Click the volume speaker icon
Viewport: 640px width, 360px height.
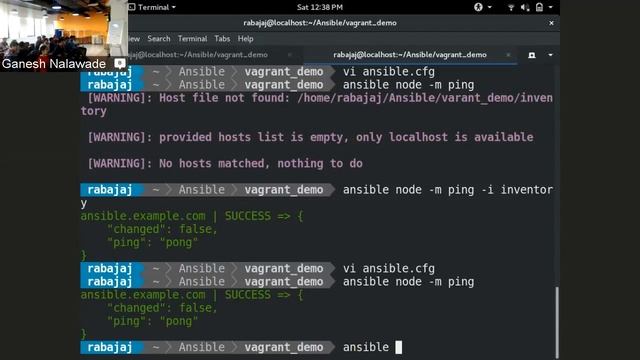click(525, 7)
